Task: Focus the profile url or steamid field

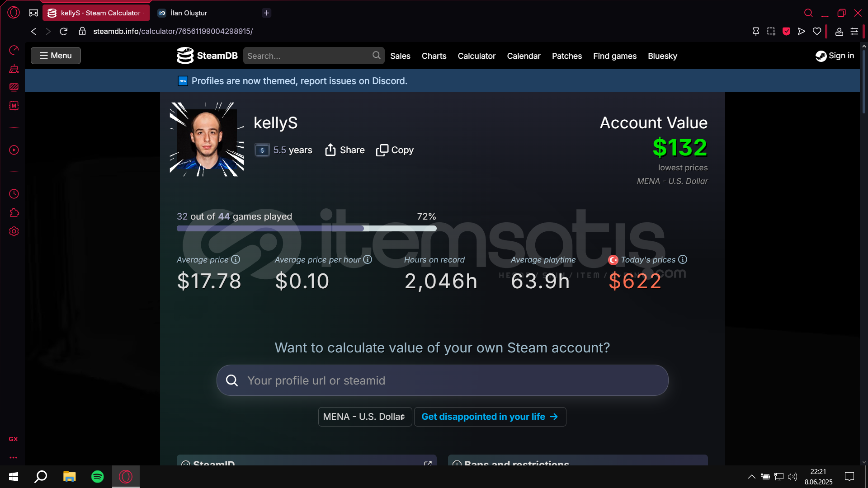Action: [443, 380]
